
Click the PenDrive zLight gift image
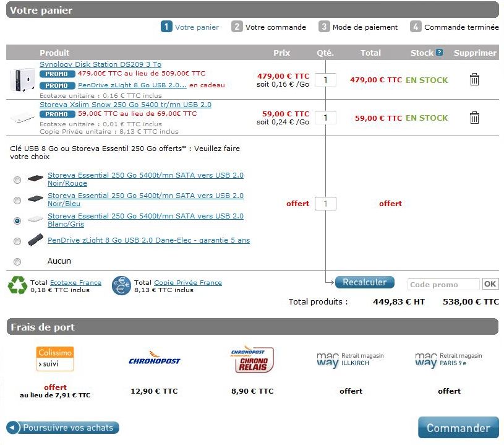pyautogui.click(x=35, y=240)
